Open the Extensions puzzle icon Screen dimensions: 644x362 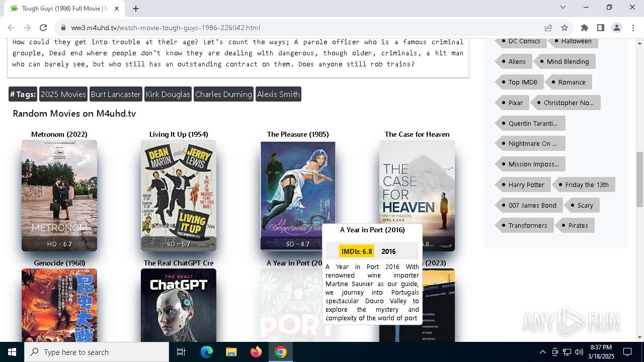coord(584,28)
